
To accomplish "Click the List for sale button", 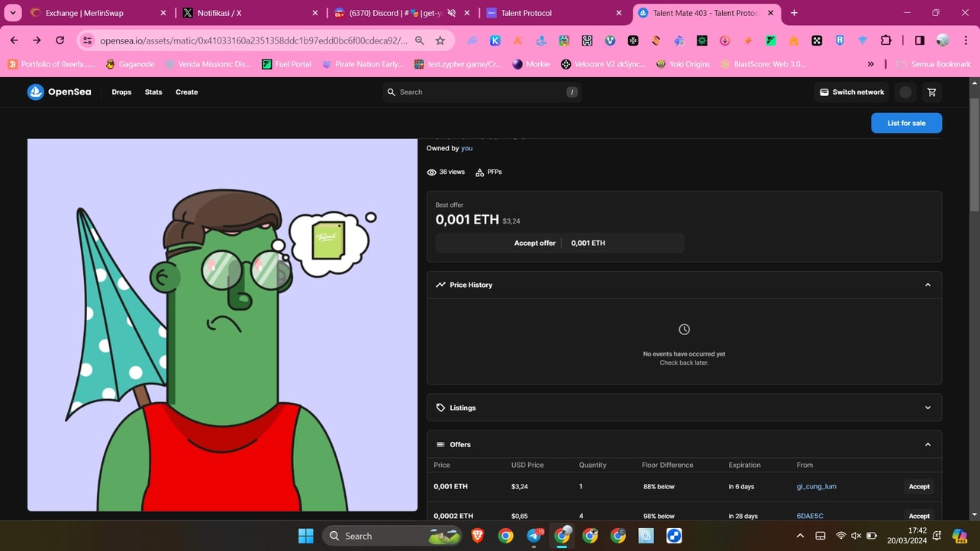I will click(x=907, y=123).
